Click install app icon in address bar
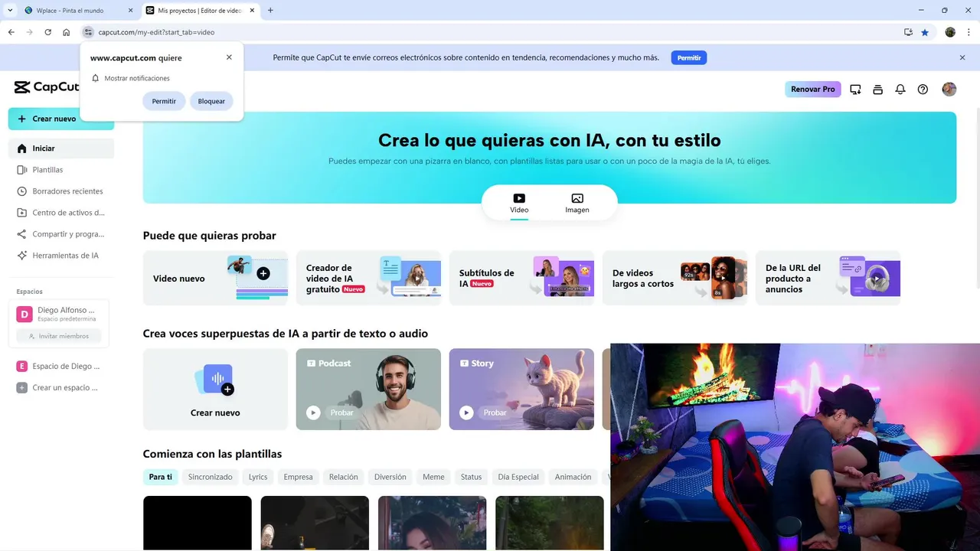980x551 pixels. coord(908,32)
